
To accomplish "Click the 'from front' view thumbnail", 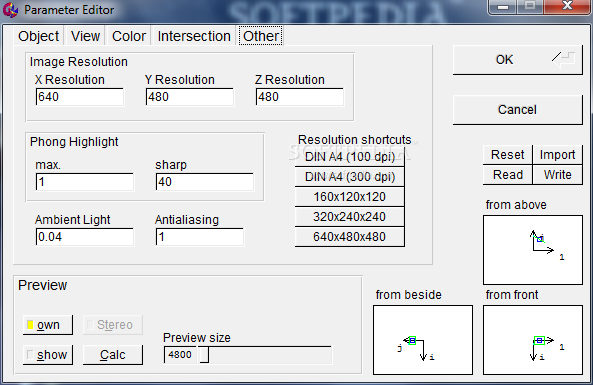I will click(533, 340).
